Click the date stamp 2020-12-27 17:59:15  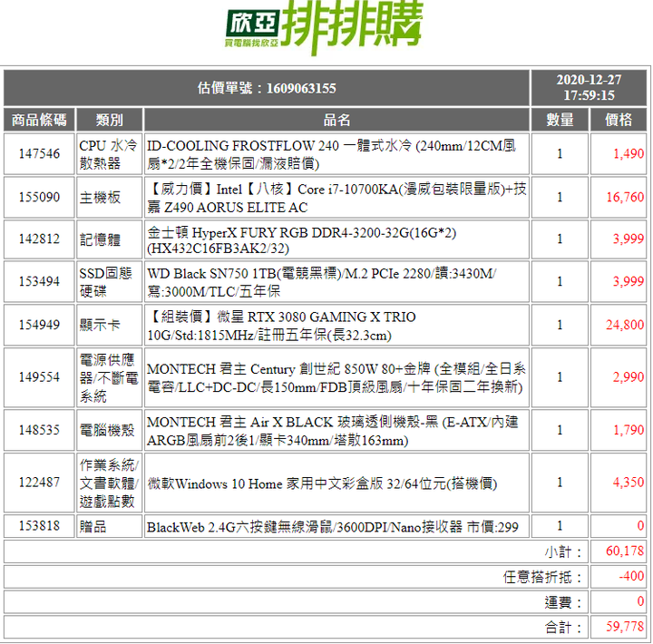(x=589, y=87)
